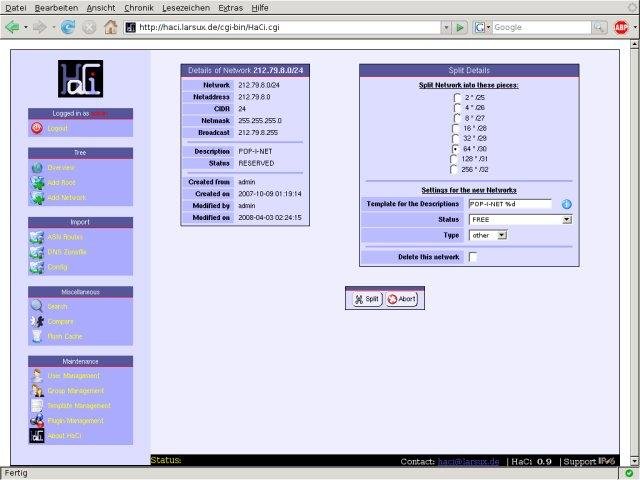Go to the browser Home page icon

(110, 27)
